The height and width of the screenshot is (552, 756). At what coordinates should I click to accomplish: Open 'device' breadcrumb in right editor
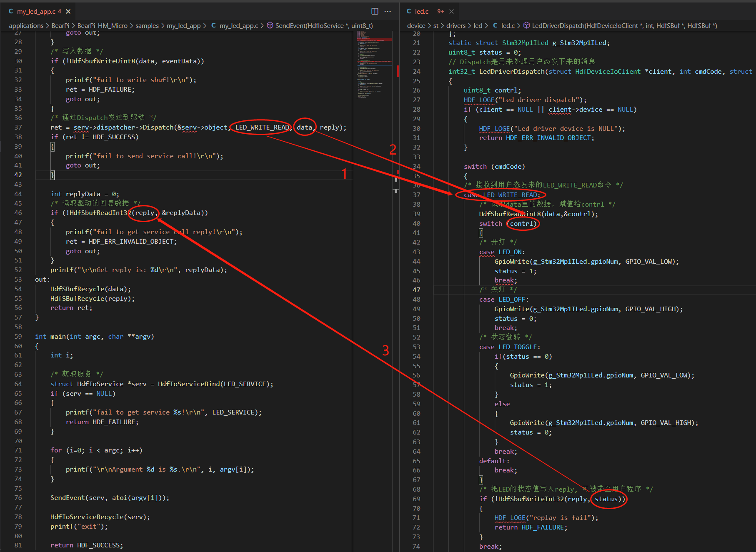(416, 25)
